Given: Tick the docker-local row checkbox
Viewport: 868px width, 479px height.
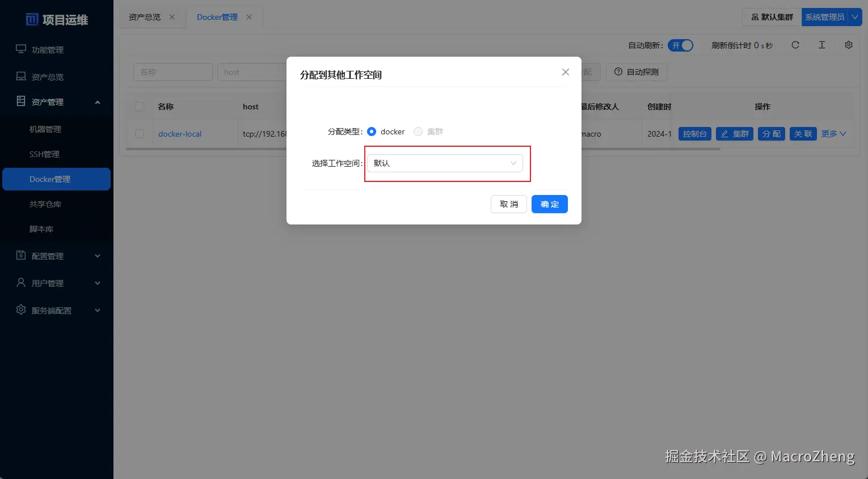Looking at the screenshot, I should pyautogui.click(x=140, y=134).
